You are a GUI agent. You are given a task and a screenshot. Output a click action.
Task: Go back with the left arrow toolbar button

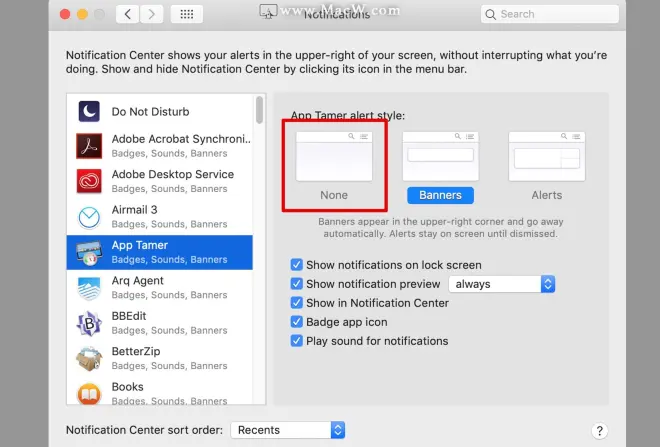tap(128, 14)
